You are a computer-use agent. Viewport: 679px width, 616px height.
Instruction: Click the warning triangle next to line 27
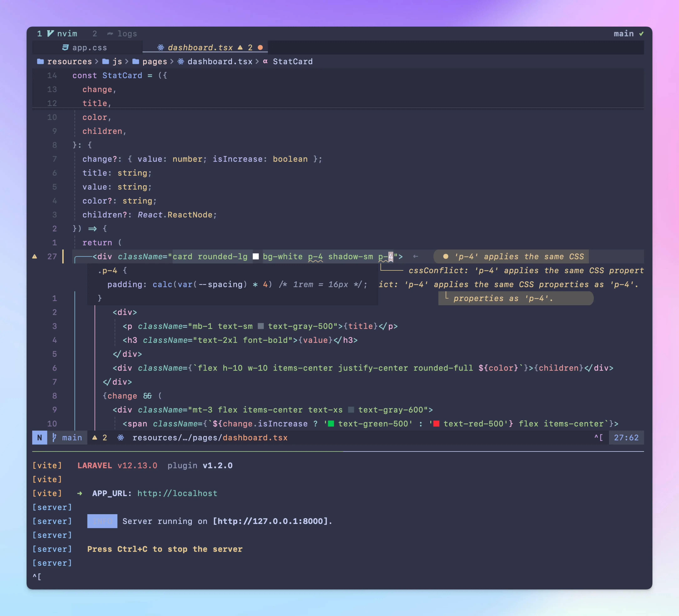click(35, 256)
